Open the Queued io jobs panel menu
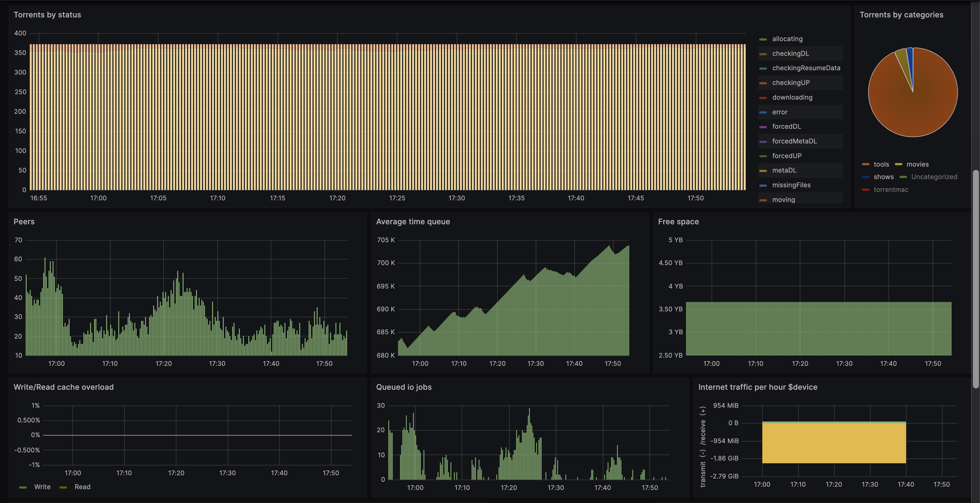The height and width of the screenshot is (503, 980). [x=404, y=387]
